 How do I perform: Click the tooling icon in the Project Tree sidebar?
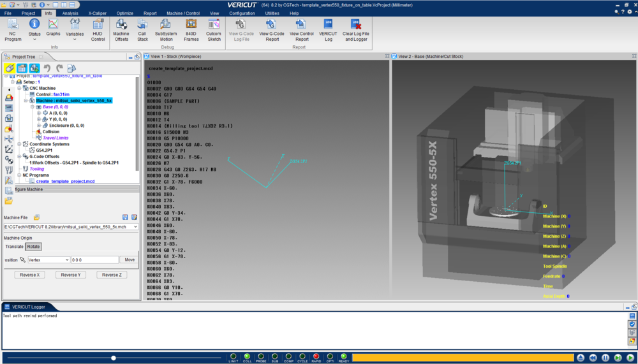coord(8,170)
